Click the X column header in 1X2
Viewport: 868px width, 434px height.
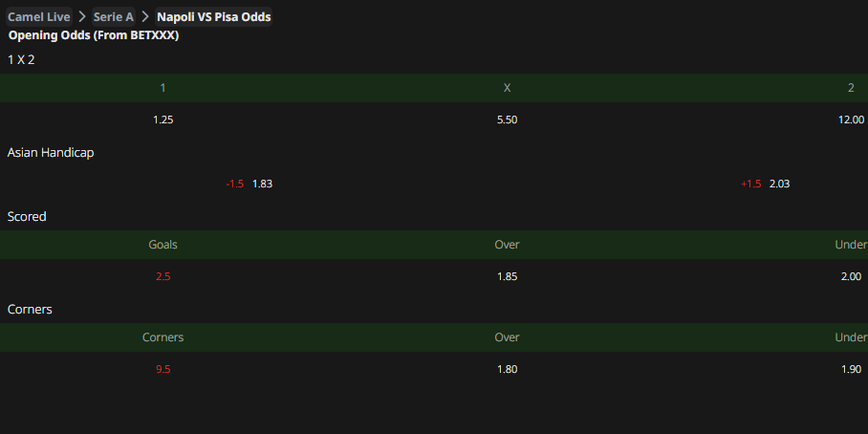(507, 88)
